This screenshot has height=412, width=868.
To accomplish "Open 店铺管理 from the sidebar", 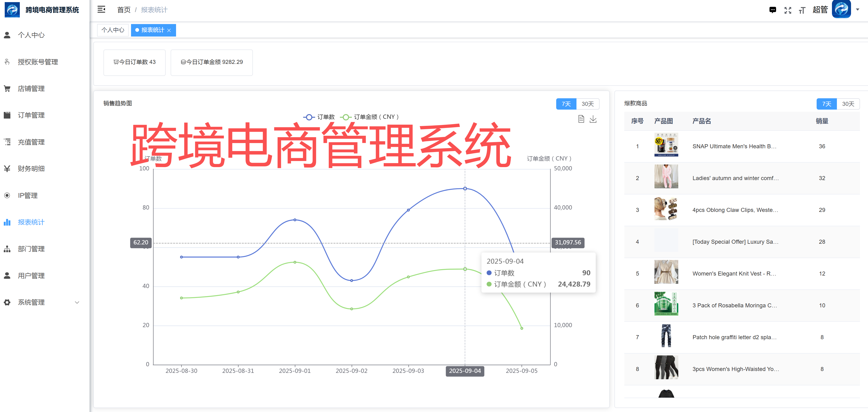I will click(x=31, y=89).
